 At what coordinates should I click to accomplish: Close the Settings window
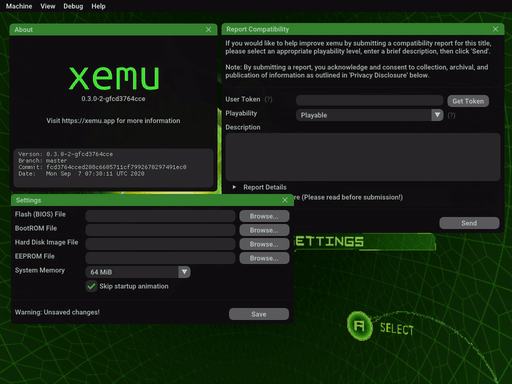285,200
